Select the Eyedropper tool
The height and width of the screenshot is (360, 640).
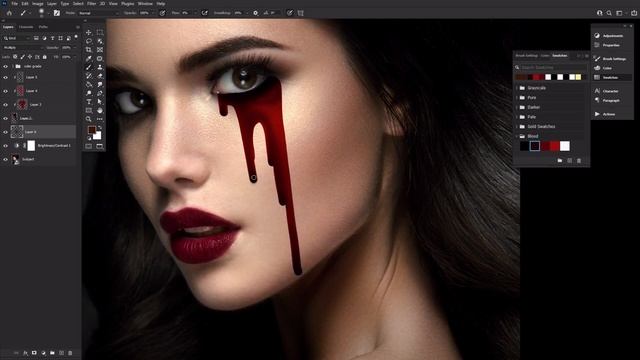pyautogui.click(x=89, y=58)
